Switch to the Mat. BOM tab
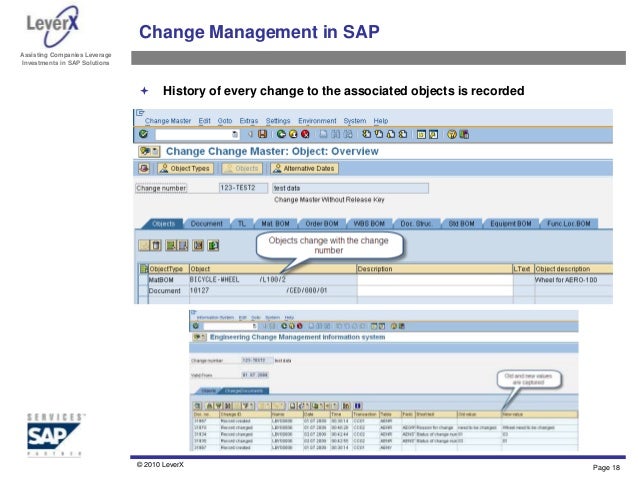This screenshot has width=638, height=479. click(x=275, y=223)
